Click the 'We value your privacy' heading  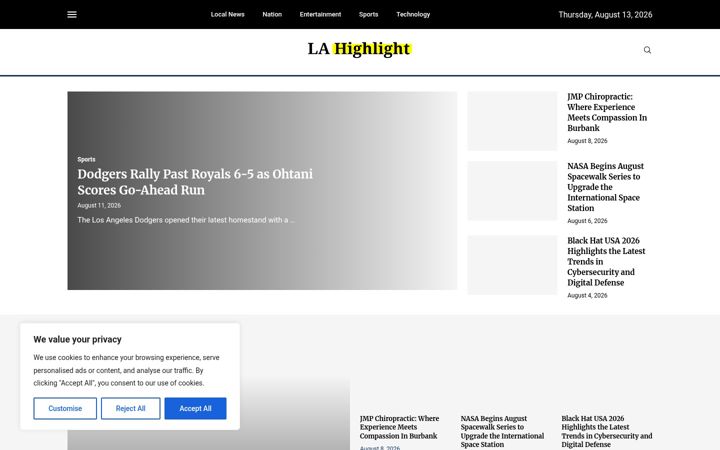(77, 339)
